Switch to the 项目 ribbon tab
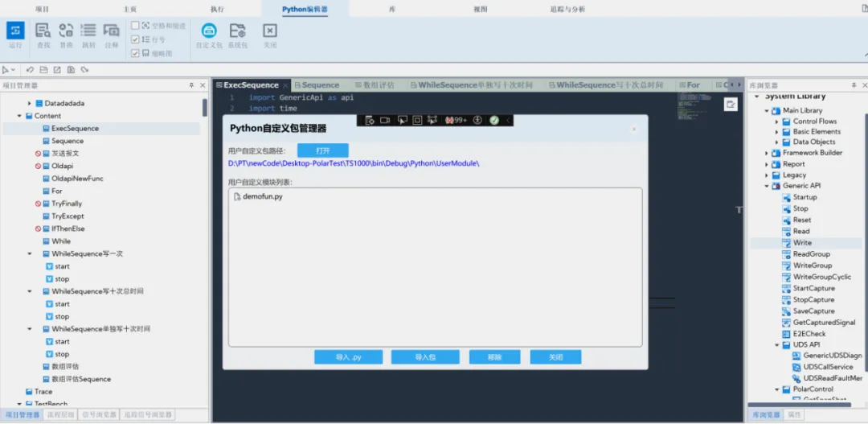This screenshot has height=424, width=868. 42,9
